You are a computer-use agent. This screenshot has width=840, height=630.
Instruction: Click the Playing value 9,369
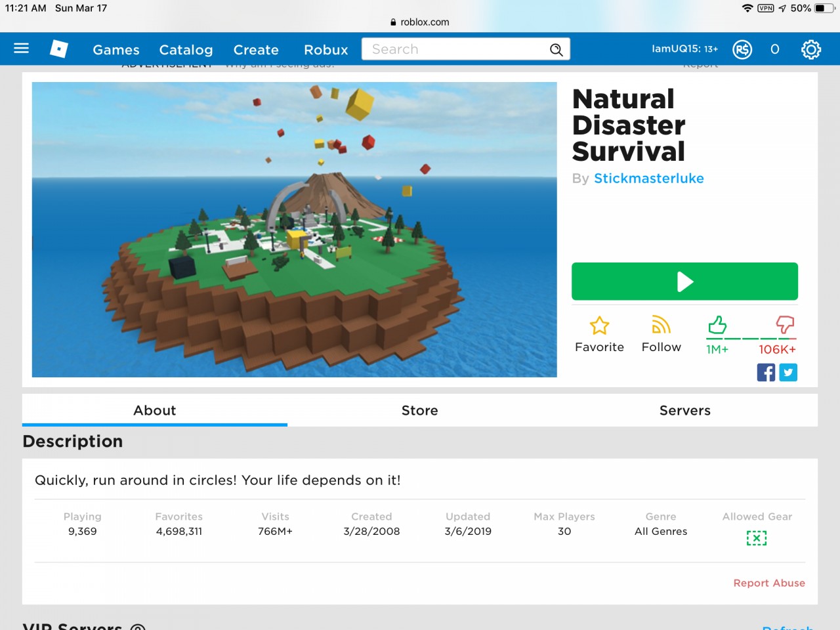83,532
